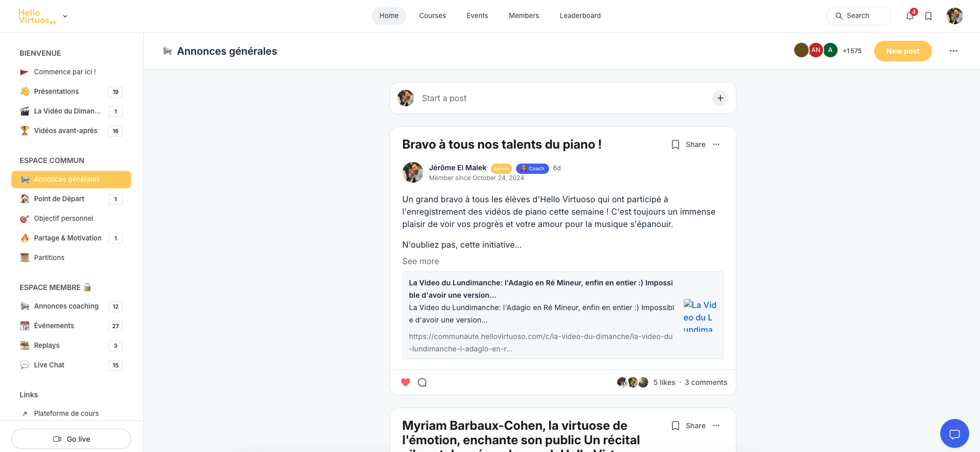Open Objectif personnel space
The width and height of the screenshot is (980, 452).
tap(71, 218)
